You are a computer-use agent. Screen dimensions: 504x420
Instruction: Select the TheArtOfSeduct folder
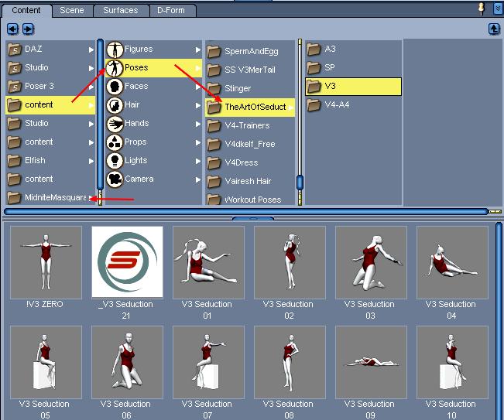click(250, 108)
